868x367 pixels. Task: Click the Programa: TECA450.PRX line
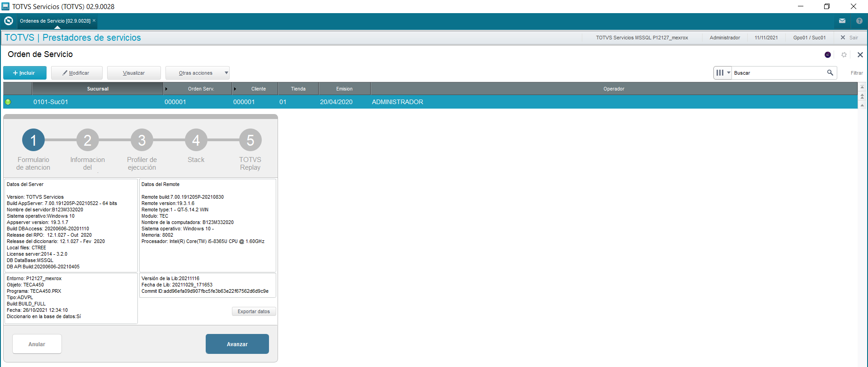34,291
